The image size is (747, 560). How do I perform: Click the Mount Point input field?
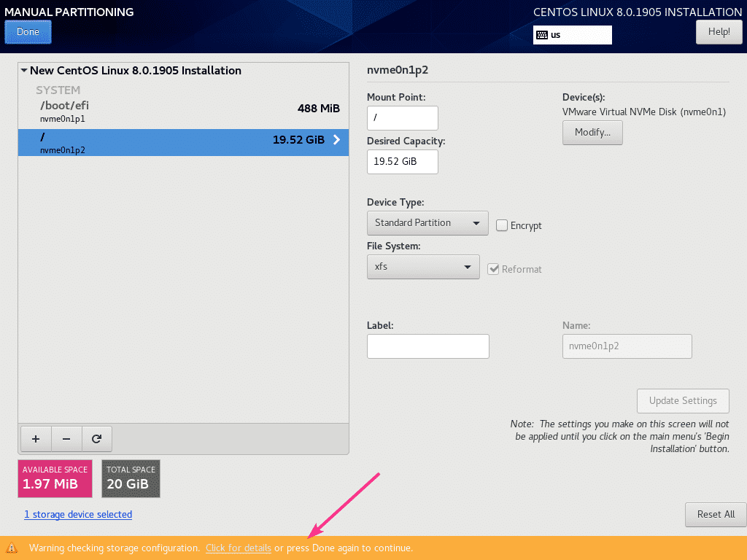(x=402, y=118)
